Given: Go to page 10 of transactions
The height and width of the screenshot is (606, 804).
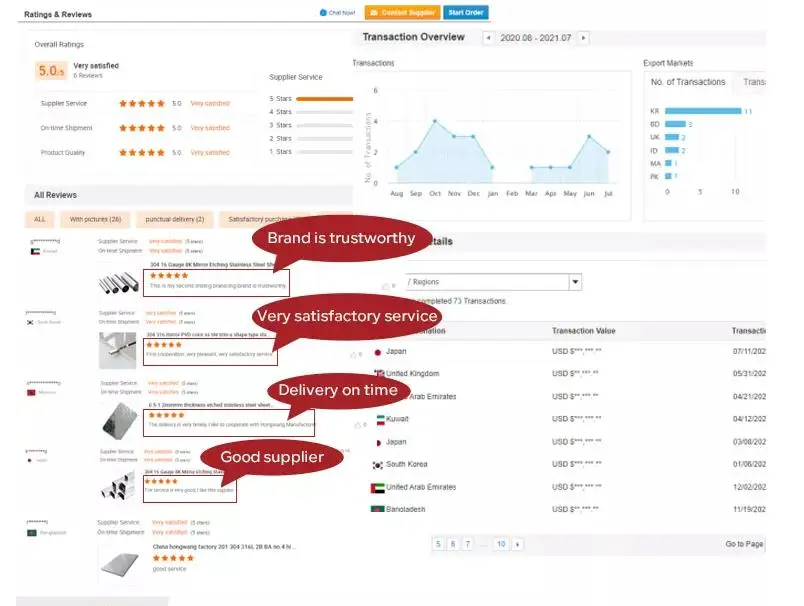Looking at the screenshot, I should pos(501,544).
